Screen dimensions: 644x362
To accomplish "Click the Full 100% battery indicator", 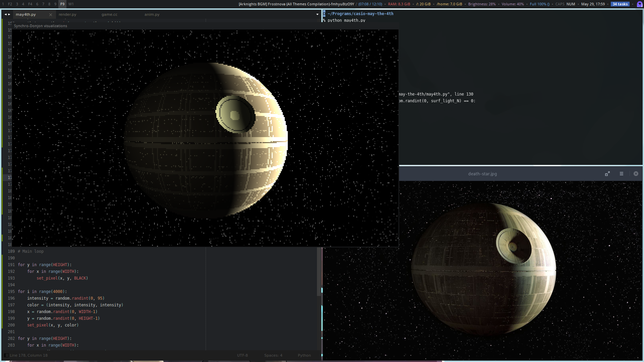I will tap(540, 4).
